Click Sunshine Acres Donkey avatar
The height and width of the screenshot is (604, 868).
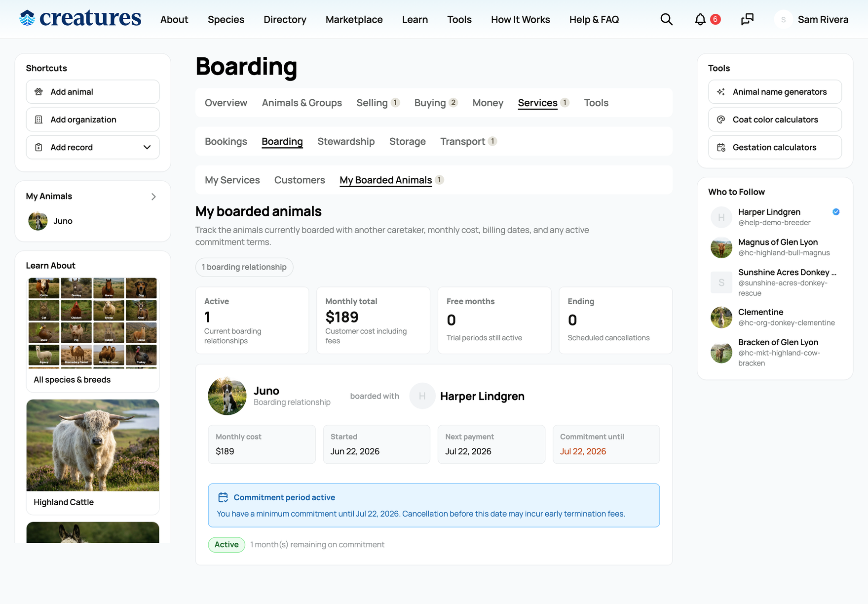pos(721,282)
